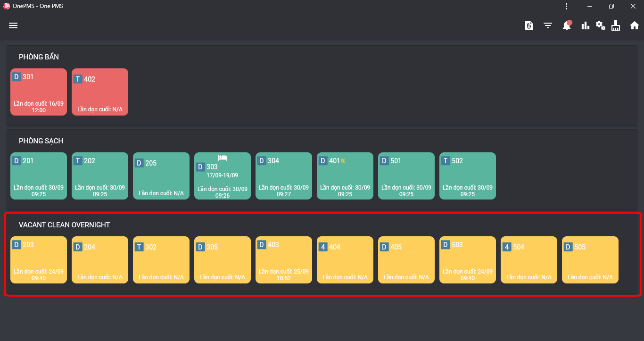Screen dimensions: 644x341
Task: Click last-cleaned text 16/09 12:00 on room 301
Action: pyautogui.click(x=39, y=107)
